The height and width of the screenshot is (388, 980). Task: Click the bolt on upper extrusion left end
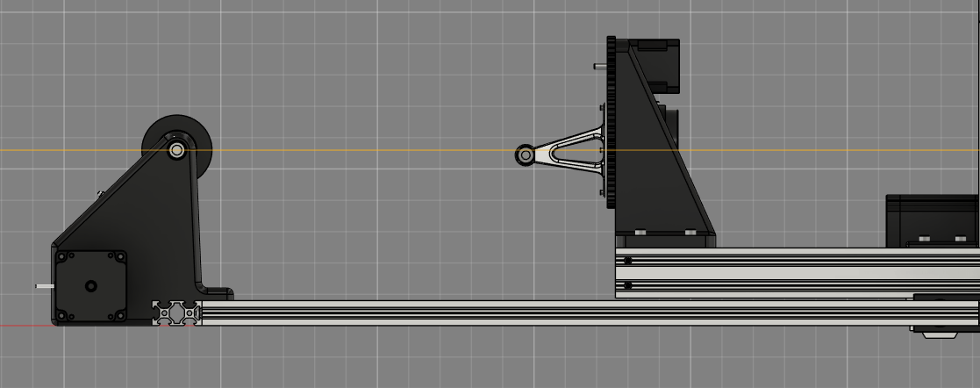(x=628, y=261)
